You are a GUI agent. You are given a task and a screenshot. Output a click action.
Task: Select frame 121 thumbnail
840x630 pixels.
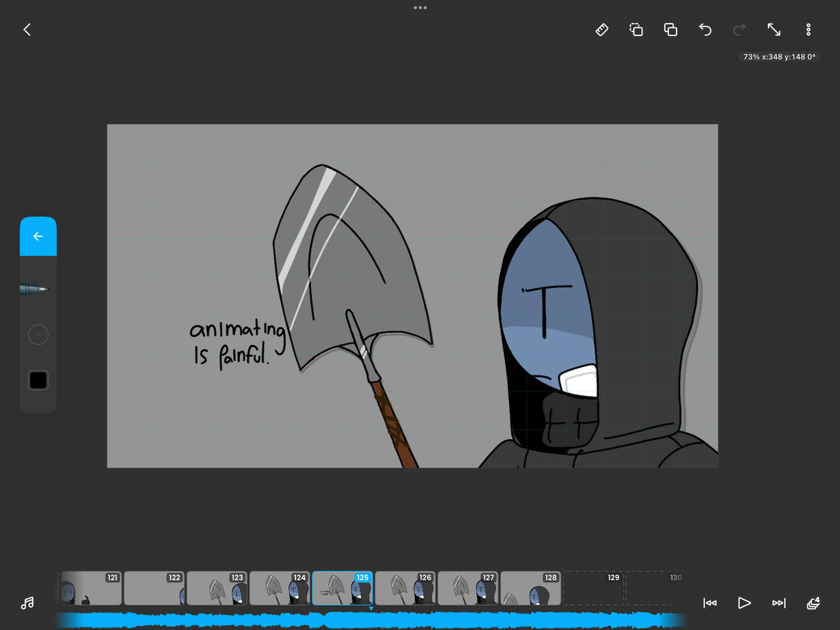coord(91,588)
